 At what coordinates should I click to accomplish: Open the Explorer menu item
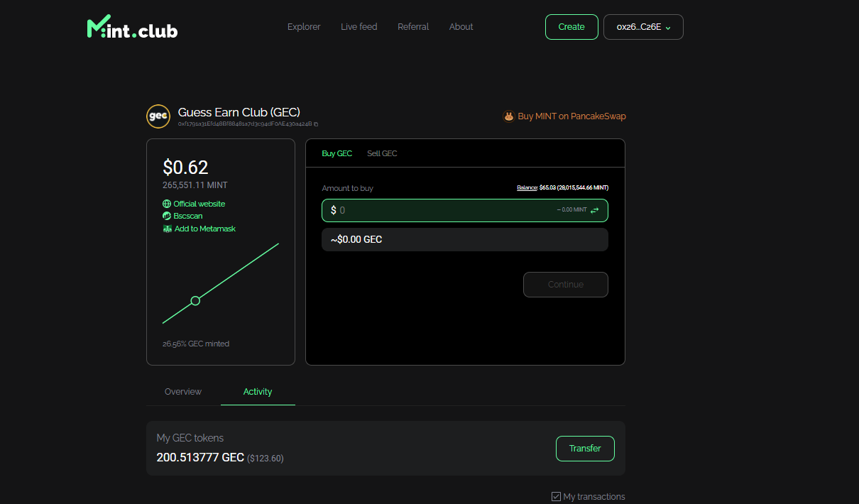tap(304, 27)
